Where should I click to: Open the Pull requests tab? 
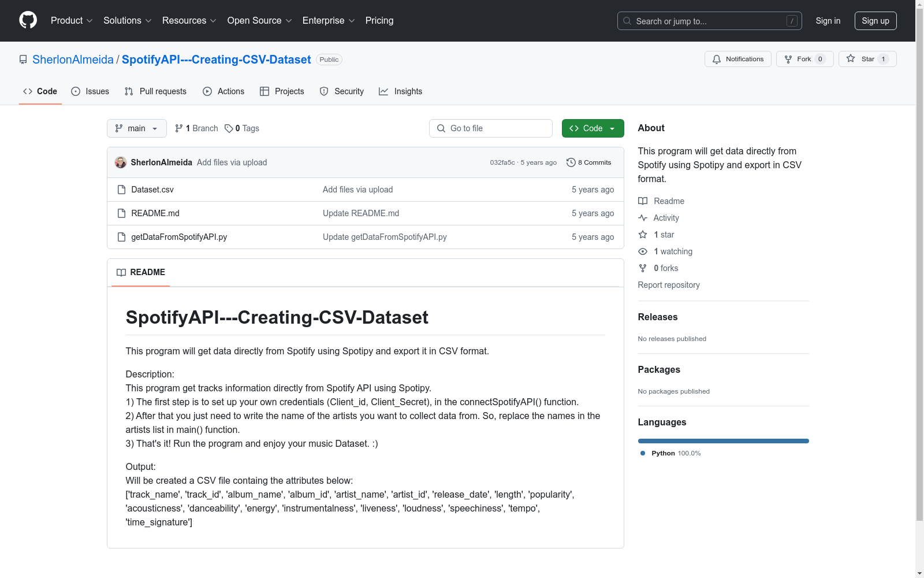pyautogui.click(x=155, y=91)
